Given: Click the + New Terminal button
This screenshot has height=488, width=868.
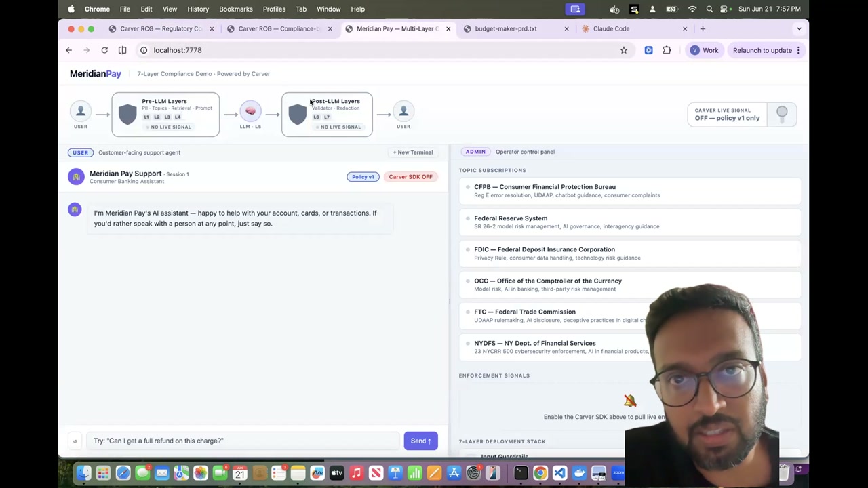Looking at the screenshot, I should [x=413, y=152].
